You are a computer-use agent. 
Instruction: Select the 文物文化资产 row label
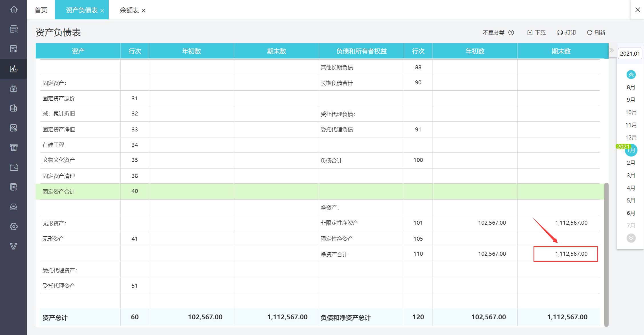coord(59,160)
